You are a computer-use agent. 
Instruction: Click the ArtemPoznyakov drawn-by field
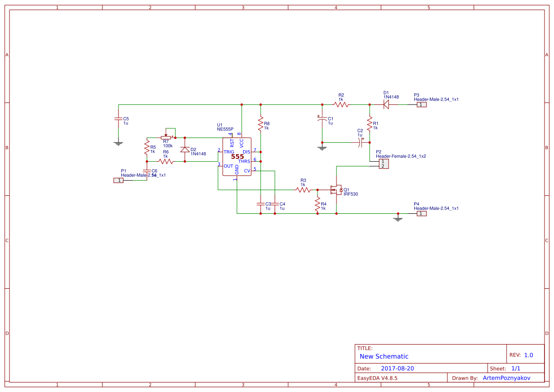[506, 378]
